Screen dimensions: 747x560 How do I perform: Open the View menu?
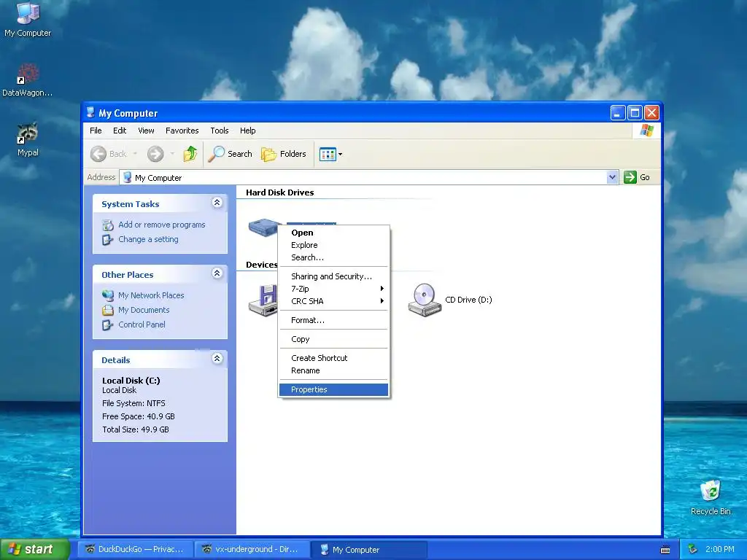click(x=146, y=131)
